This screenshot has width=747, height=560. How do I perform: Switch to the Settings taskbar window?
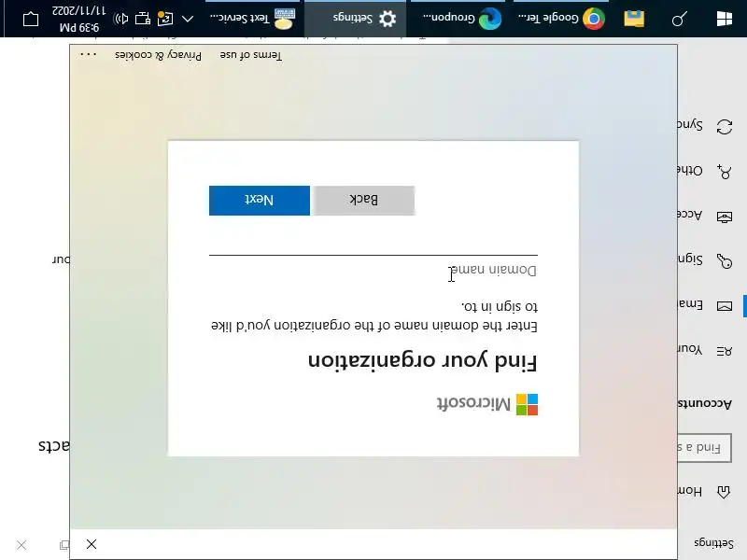coord(355,19)
